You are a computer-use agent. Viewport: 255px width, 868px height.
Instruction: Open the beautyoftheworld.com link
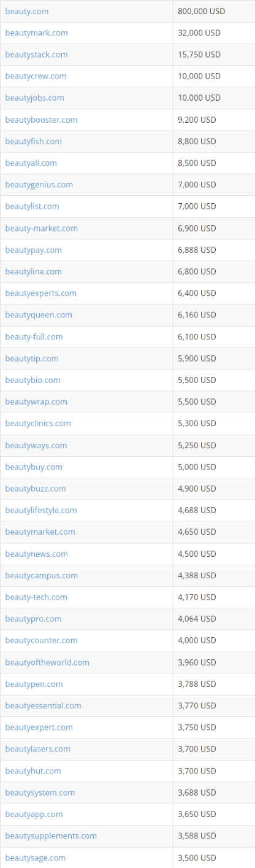(47, 662)
